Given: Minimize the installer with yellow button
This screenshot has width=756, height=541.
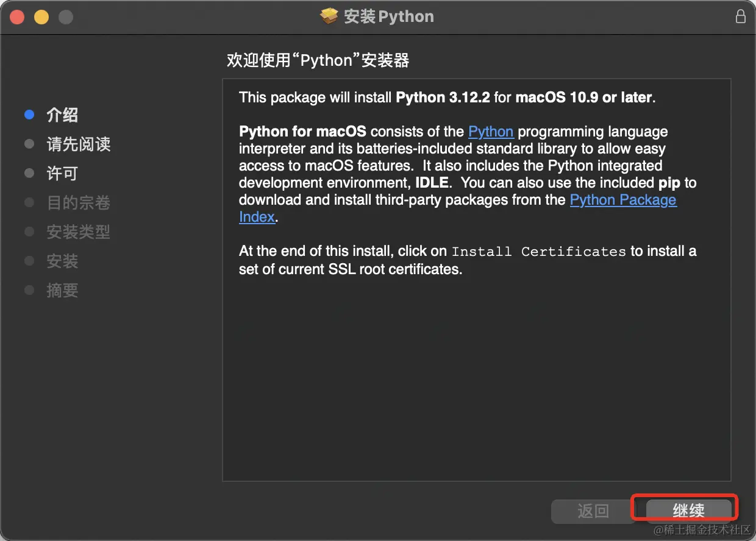Looking at the screenshot, I should click(x=41, y=17).
